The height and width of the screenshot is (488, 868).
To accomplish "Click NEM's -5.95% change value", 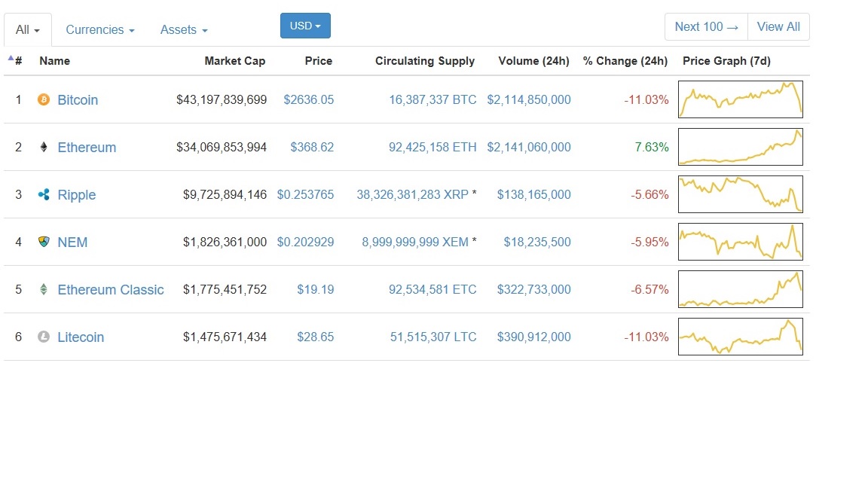I will 650,242.
